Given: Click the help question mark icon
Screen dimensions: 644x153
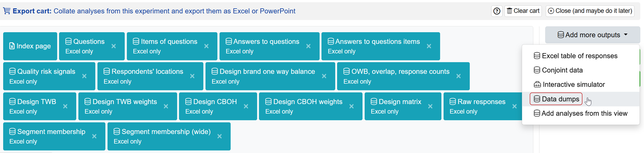Looking at the screenshot, I should point(497,11).
